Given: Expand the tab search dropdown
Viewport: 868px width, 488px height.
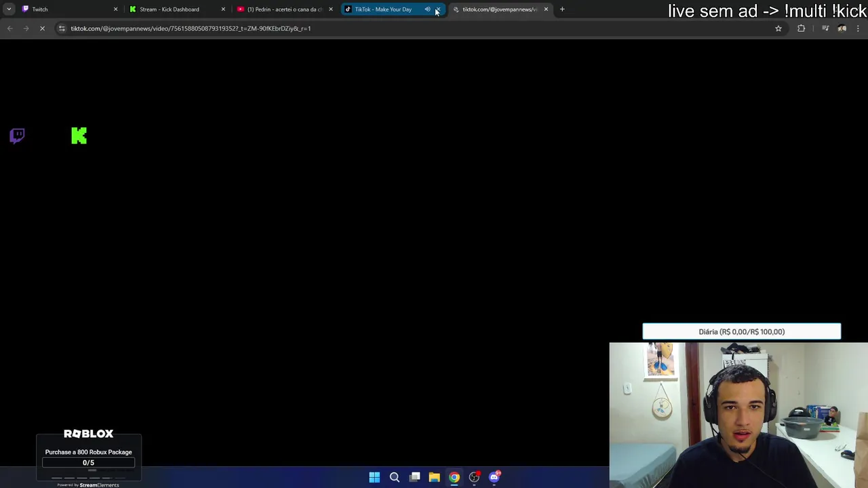Looking at the screenshot, I should click(9, 9).
